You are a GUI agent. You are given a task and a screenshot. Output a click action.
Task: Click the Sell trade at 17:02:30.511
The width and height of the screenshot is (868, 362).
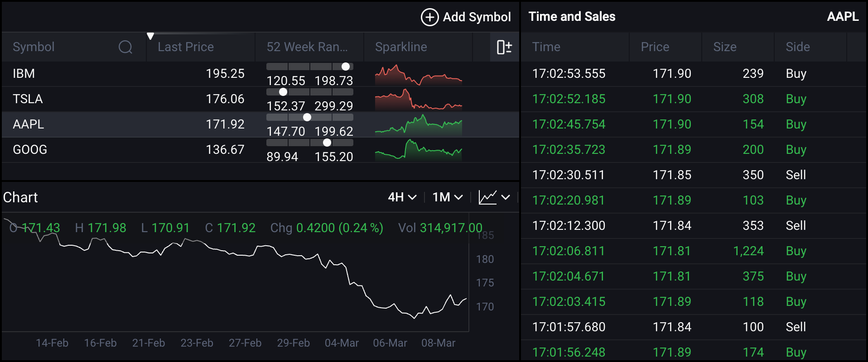[x=694, y=175]
